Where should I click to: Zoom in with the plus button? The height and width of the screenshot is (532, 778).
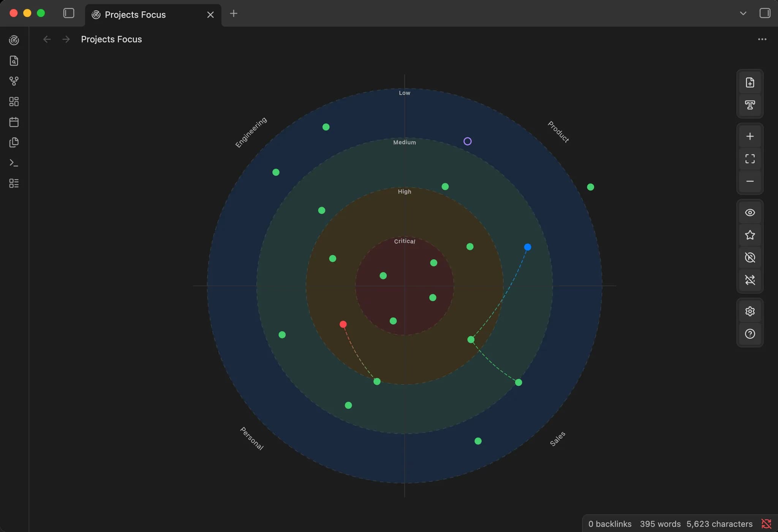pos(750,136)
